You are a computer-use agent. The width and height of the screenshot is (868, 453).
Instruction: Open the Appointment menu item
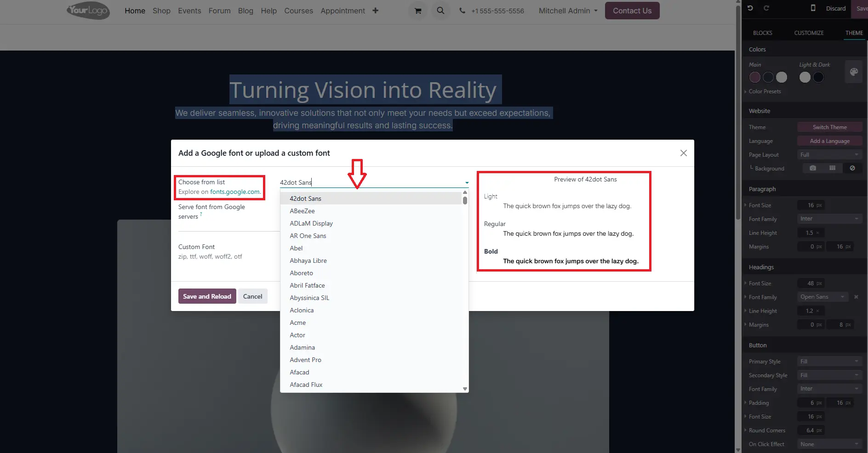click(x=343, y=11)
